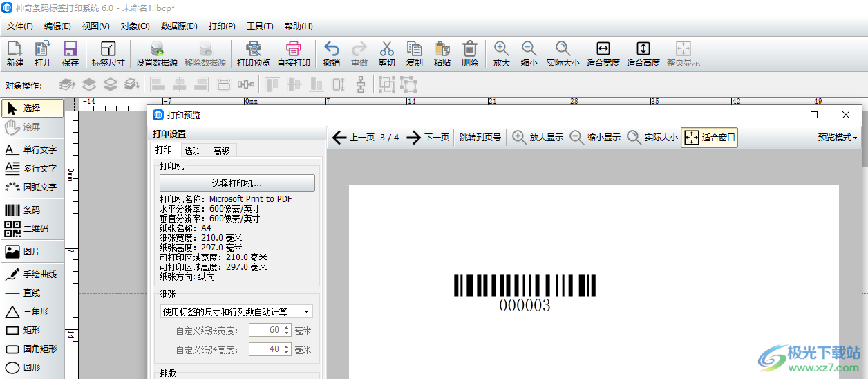Select the 圆形 circle tool
The image size is (868, 379).
32,368
